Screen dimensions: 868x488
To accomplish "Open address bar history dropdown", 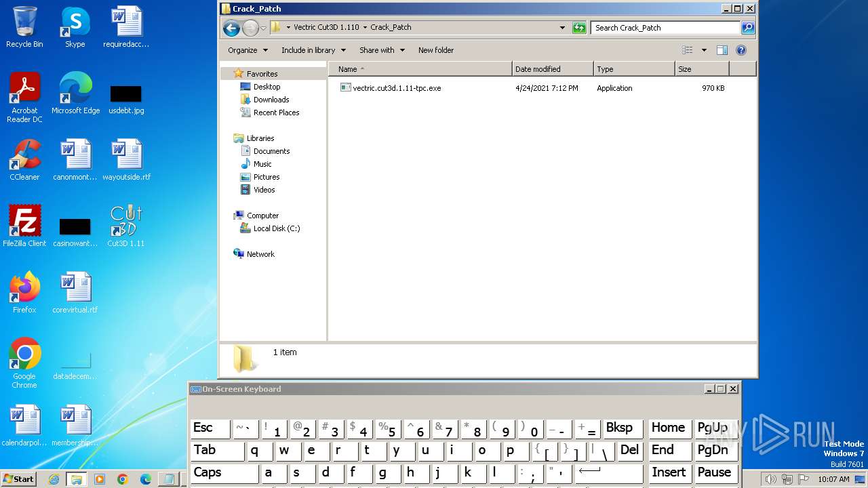I will click(562, 28).
